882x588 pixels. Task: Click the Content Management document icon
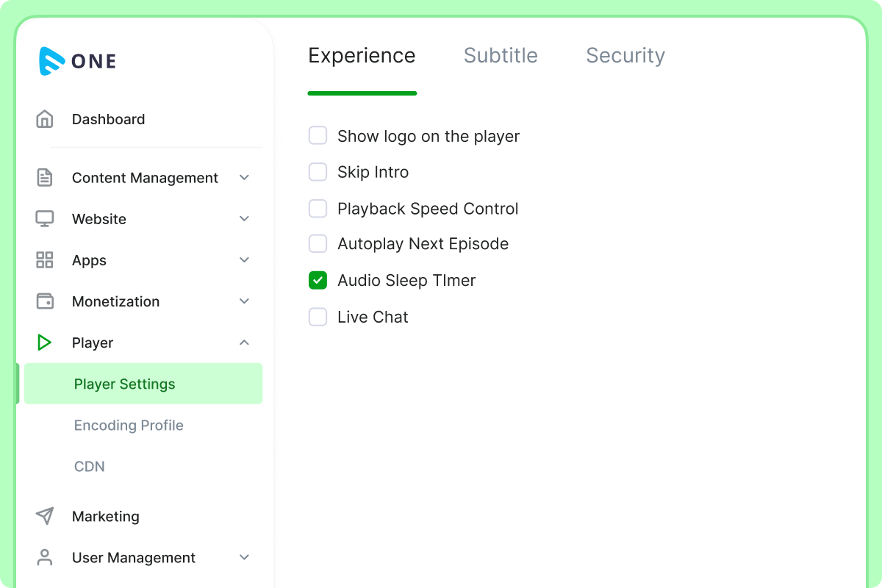45,178
